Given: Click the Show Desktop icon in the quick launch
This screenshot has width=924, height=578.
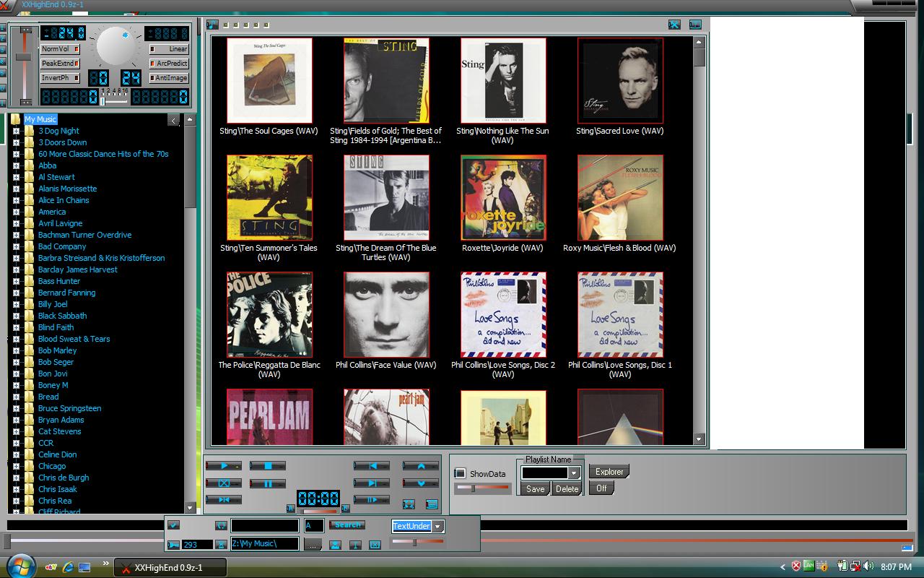Looking at the screenshot, I should [x=84, y=567].
